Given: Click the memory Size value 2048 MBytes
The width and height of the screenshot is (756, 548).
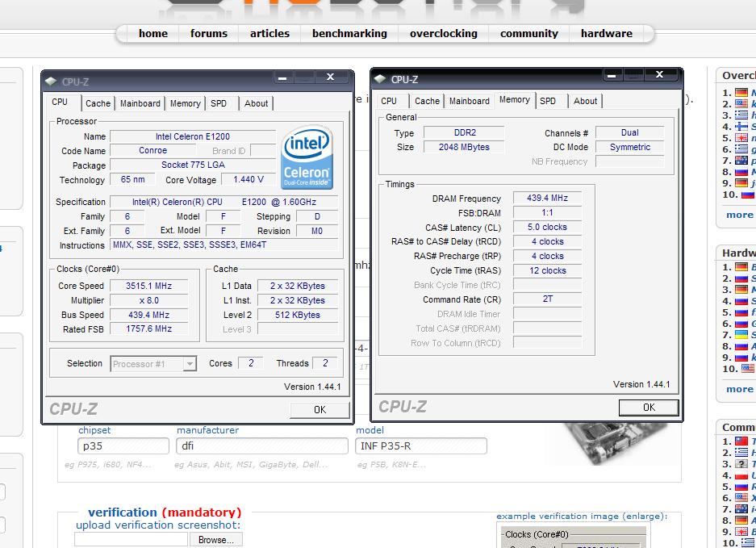Looking at the screenshot, I should click(x=464, y=147).
